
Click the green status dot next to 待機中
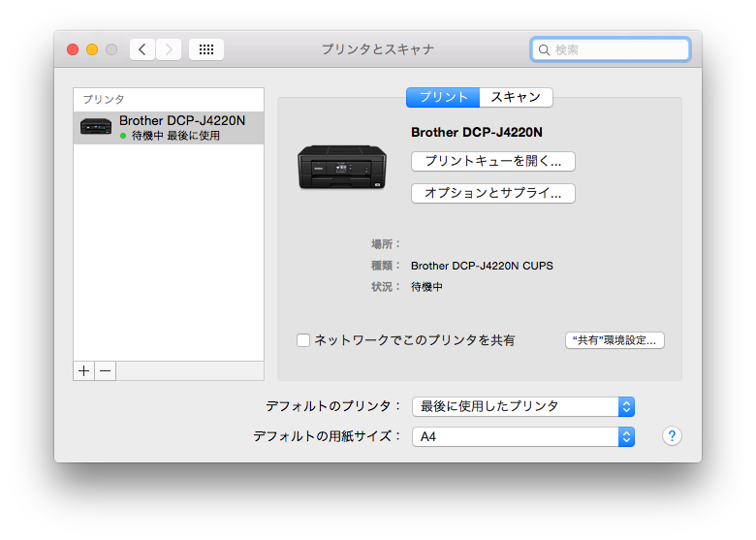point(123,136)
